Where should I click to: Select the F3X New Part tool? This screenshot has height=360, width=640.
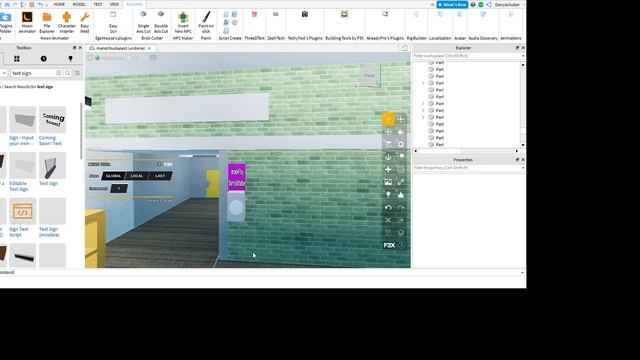pyautogui.click(x=388, y=169)
